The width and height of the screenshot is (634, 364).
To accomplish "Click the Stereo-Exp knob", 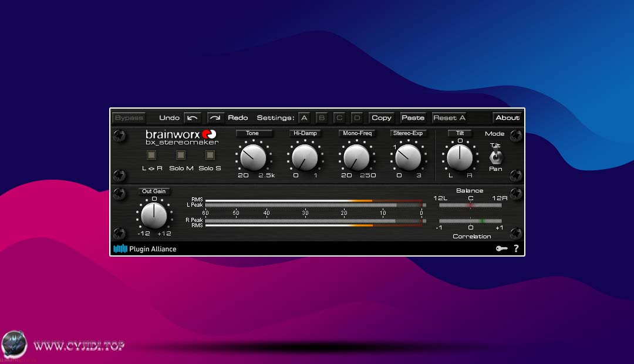I will click(408, 158).
